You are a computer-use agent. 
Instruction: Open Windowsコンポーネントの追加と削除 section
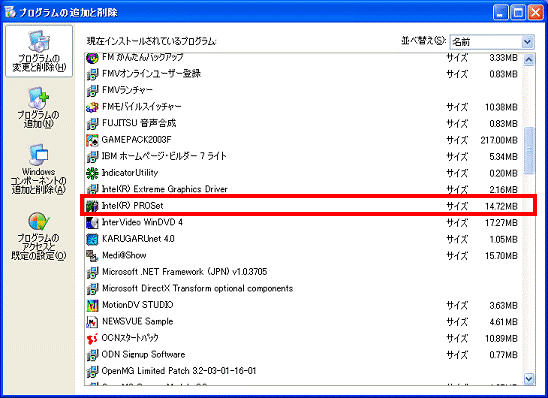point(38,169)
